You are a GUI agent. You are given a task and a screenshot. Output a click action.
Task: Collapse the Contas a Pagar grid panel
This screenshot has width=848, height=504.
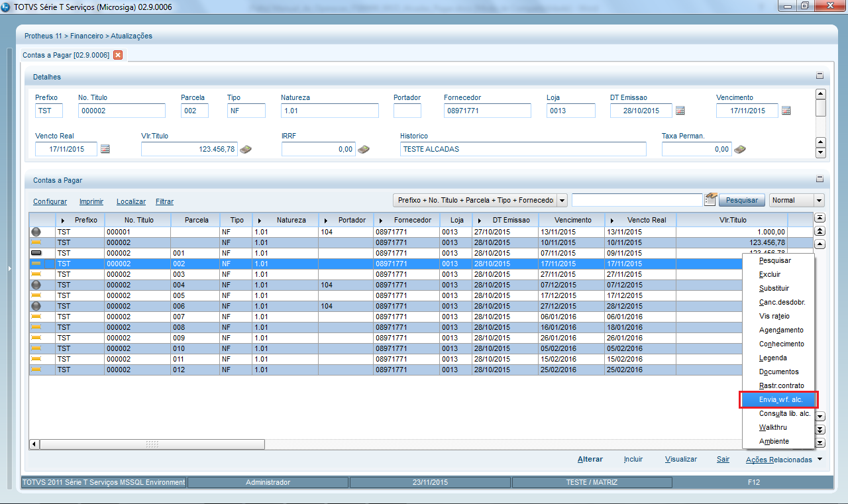coord(820,179)
